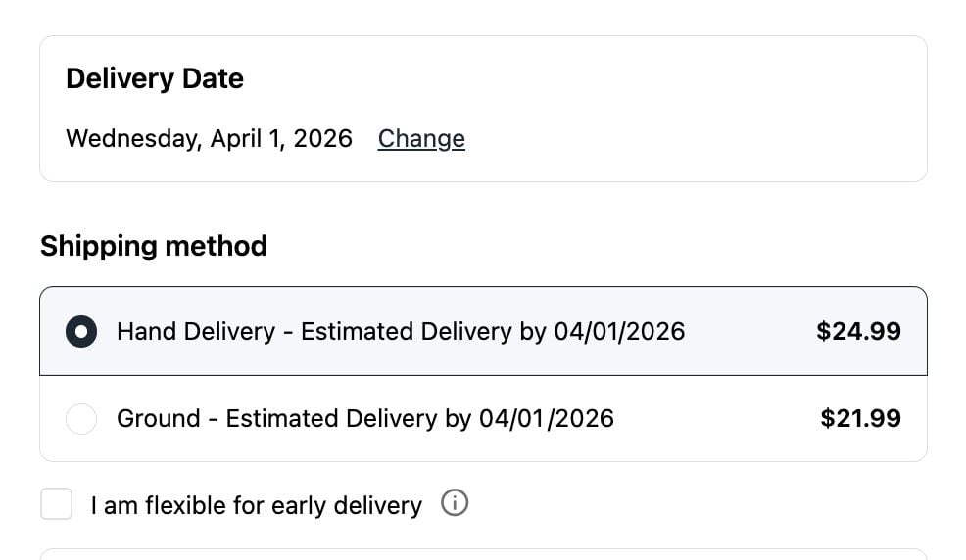Click the $24.99 Hand Delivery price
This screenshot has height=560, width=966.
pos(858,332)
